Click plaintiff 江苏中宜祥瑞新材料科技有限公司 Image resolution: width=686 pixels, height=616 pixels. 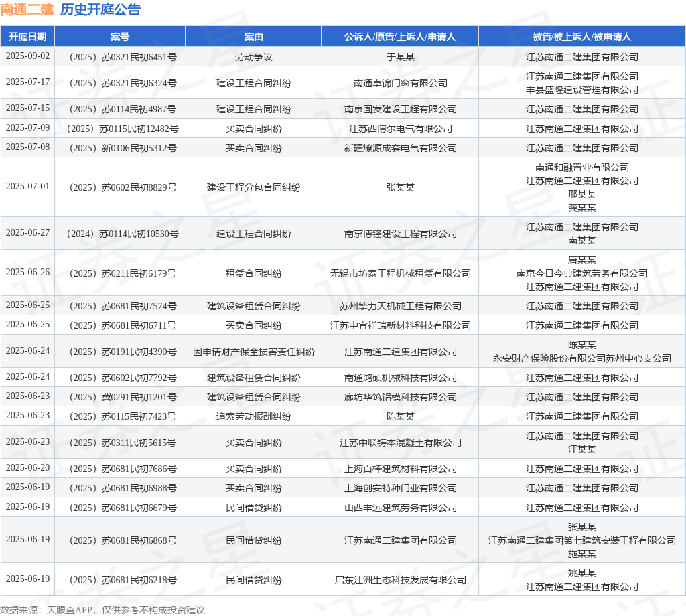coord(401,325)
